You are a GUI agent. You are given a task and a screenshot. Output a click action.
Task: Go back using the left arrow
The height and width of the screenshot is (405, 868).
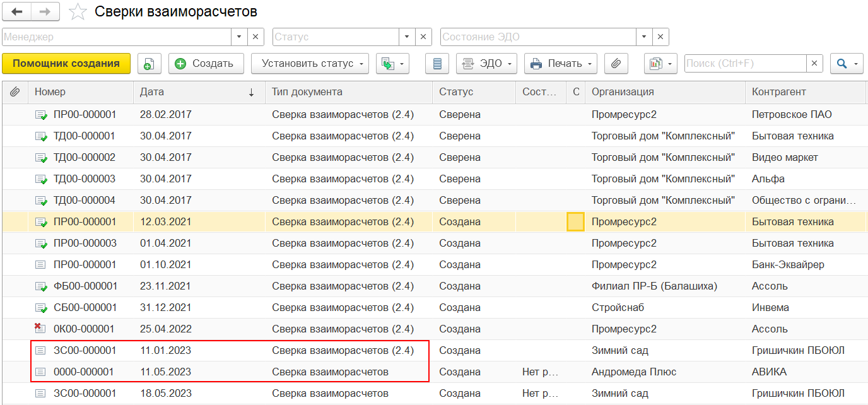(x=17, y=11)
